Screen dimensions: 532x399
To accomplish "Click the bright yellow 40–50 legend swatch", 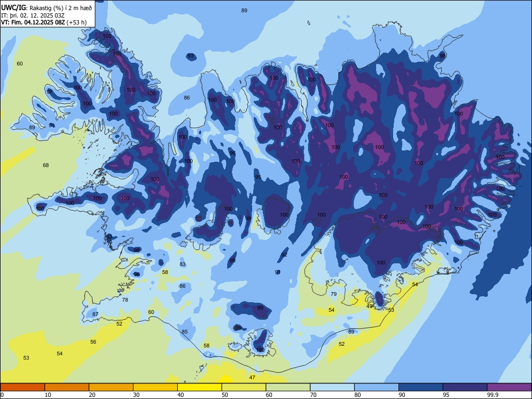I will point(199,387).
